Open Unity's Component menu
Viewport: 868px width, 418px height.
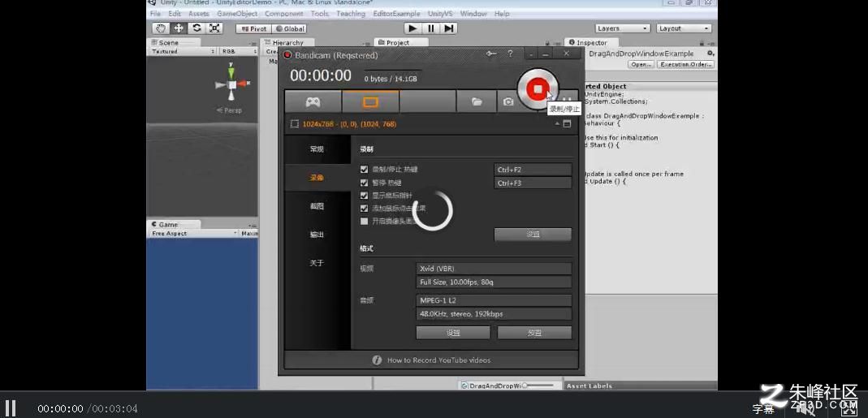(x=284, y=13)
